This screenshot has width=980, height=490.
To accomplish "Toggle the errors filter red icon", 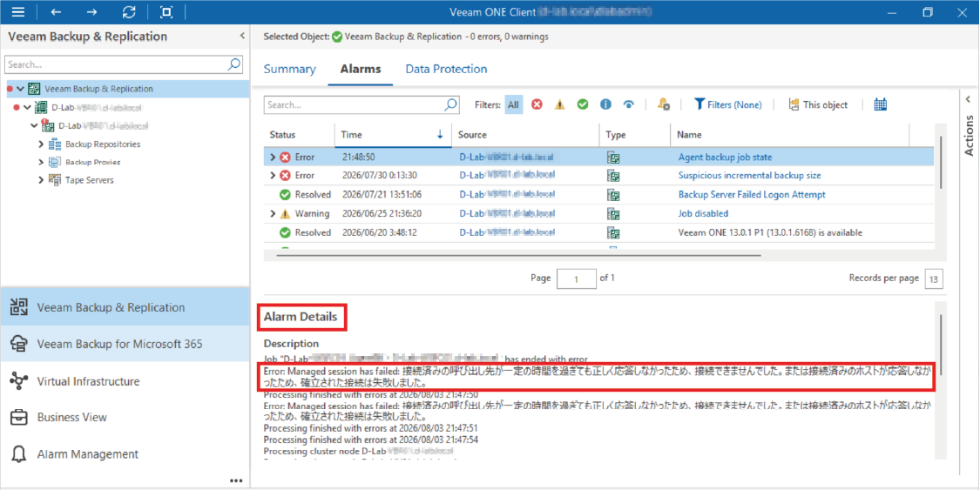I will coord(537,104).
